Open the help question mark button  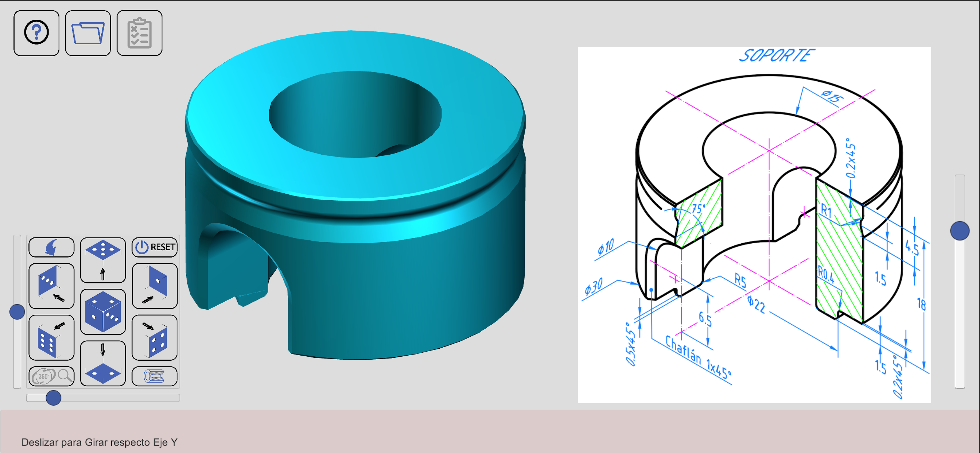click(x=36, y=33)
